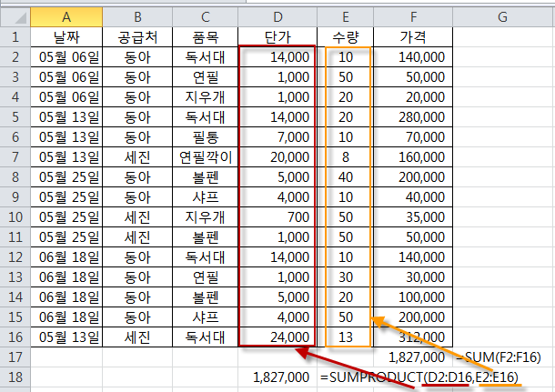Select row 1 header
Screen dimensions: 555x392
click(x=15, y=36)
